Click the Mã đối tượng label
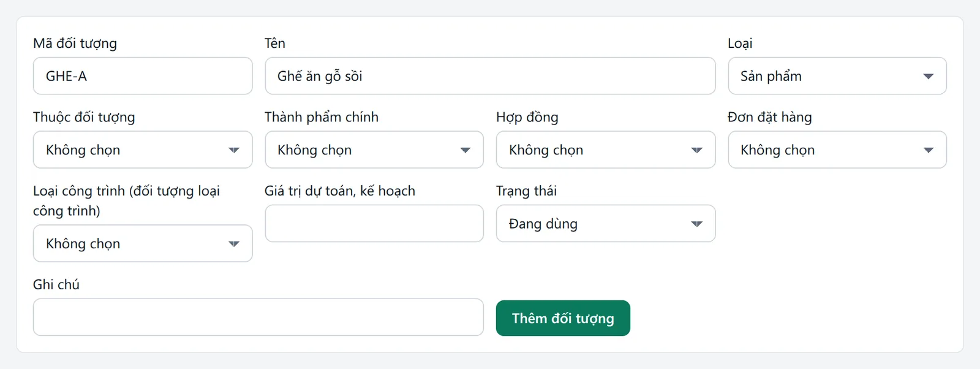The image size is (980, 369). 75,44
